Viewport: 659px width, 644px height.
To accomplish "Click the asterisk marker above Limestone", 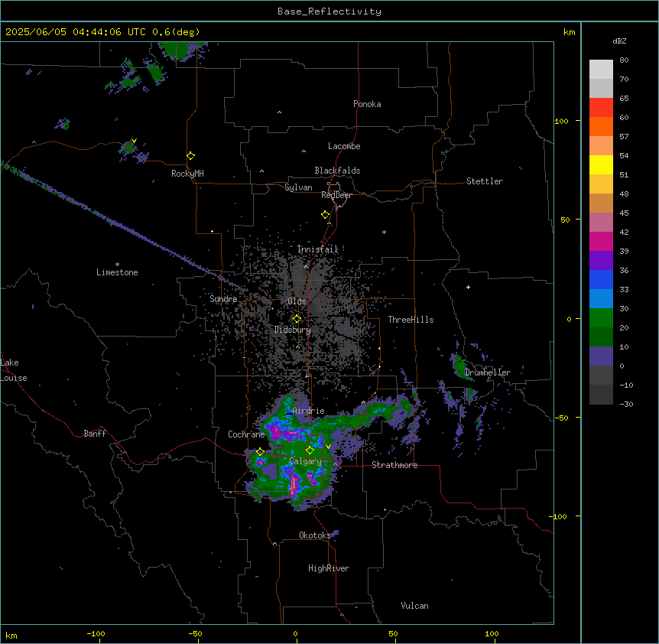I will (x=117, y=265).
